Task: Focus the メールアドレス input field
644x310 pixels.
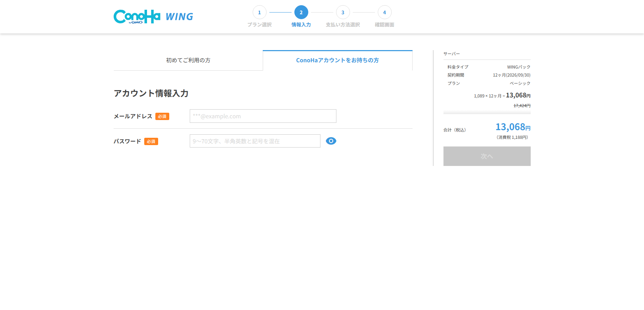Action: tap(263, 116)
